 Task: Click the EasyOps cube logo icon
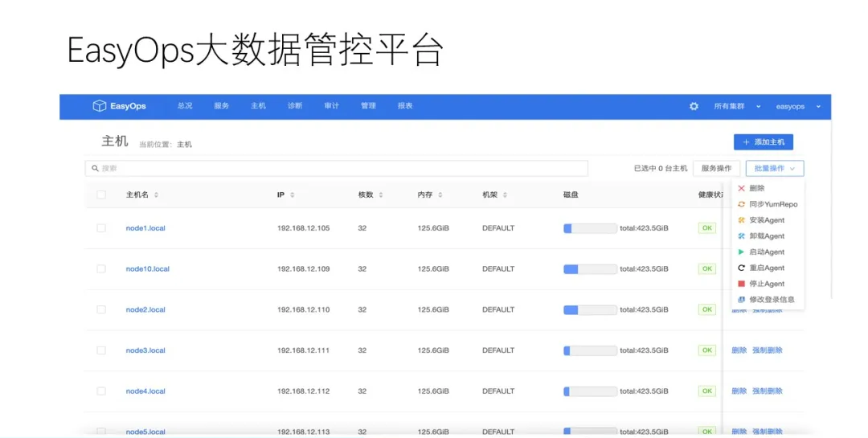[x=99, y=106]
